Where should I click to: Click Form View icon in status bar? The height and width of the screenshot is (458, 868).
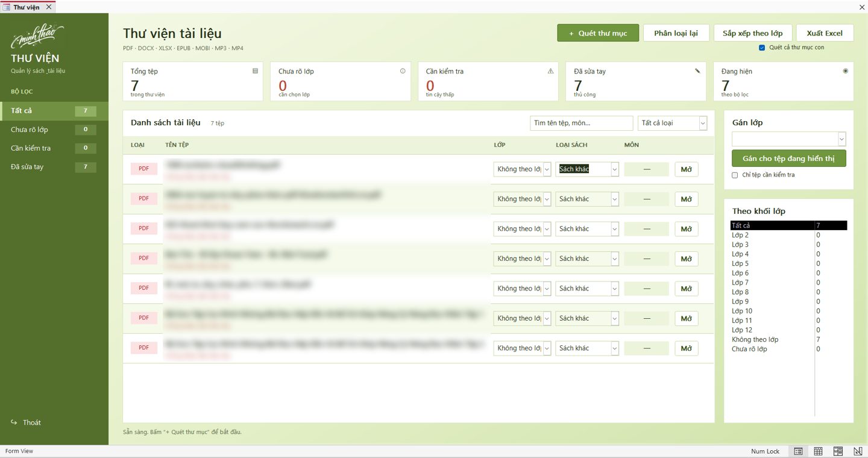798,451
